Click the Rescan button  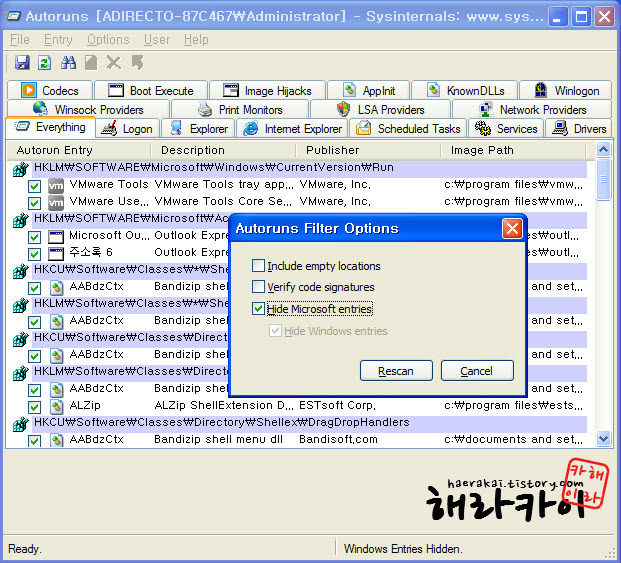click(x=396, y=371)
